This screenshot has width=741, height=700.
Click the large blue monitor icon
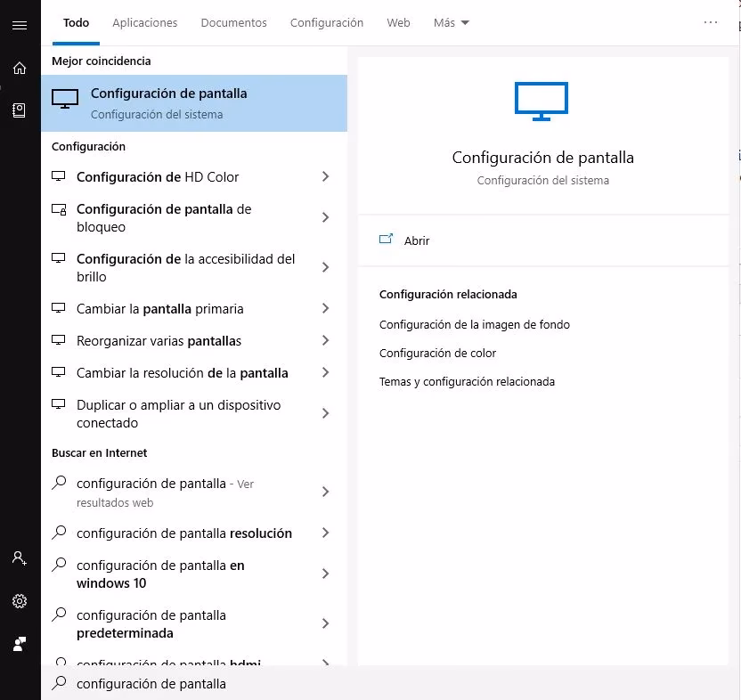541,102
